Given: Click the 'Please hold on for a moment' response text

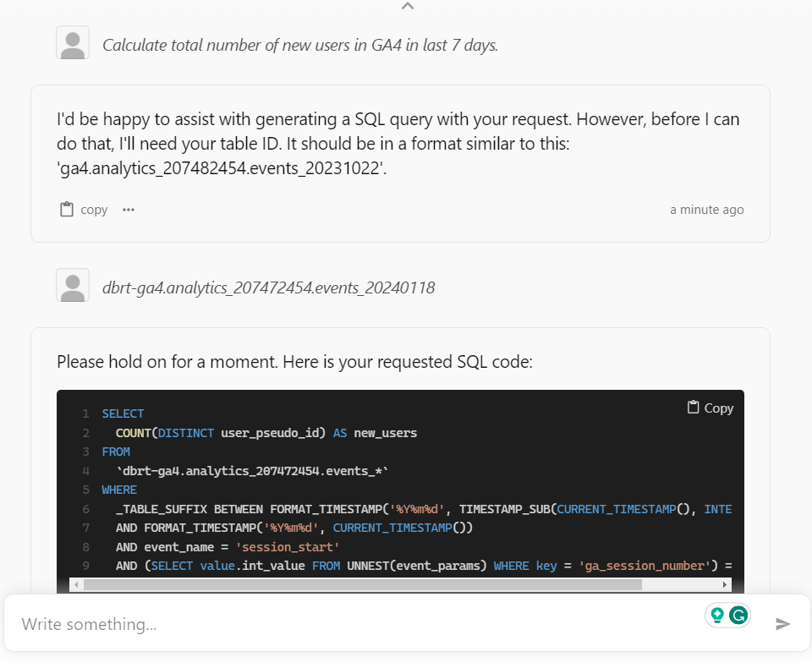Looking at the screenshot, I should point(294,362).
